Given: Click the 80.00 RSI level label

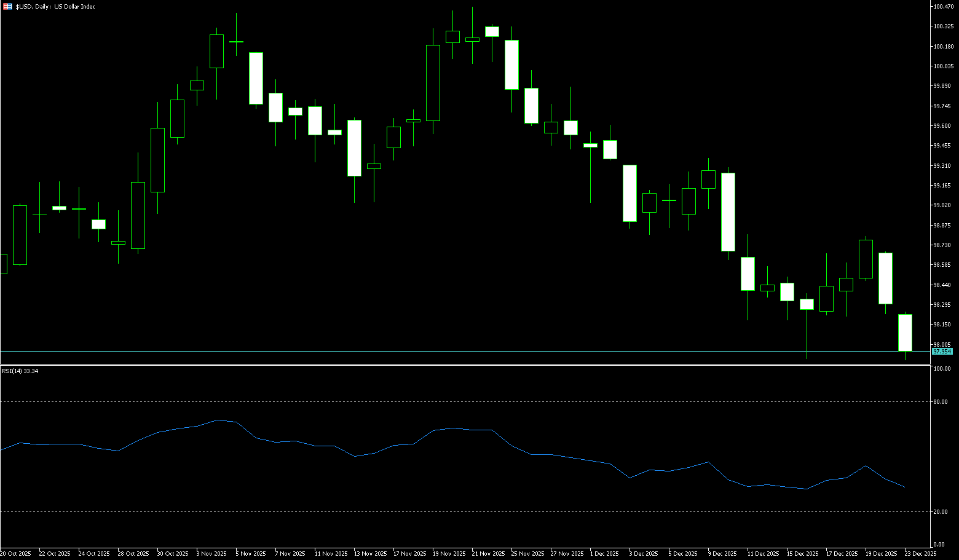Looking at the screenshot, I should click(x=940, y=402).
